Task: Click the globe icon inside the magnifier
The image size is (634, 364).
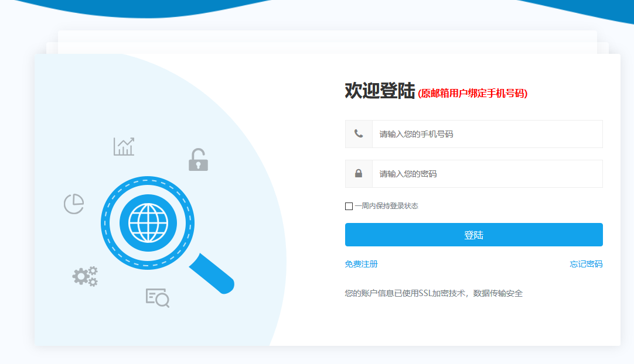Action: (148, 223)
